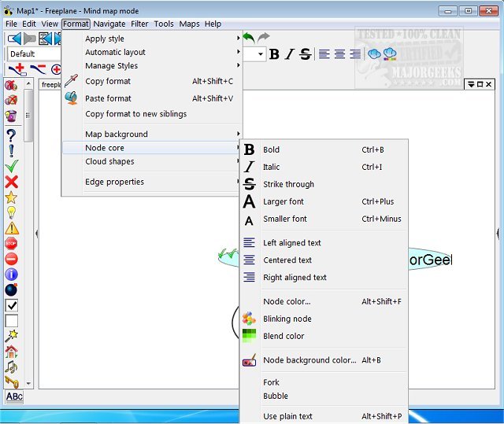Viewport: 504px width, 424px height.
Task: Click the green check mark icon
Action: tap(12, 166)
